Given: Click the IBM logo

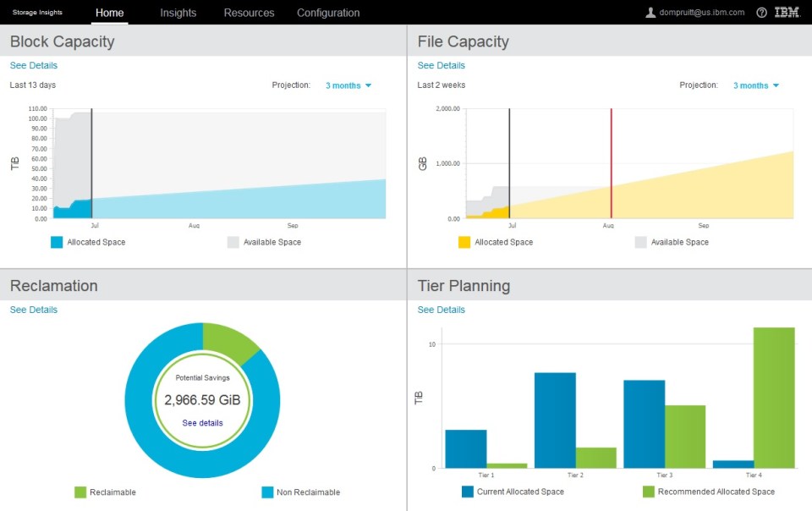Looking at the screenshot, I should [787, 13].
